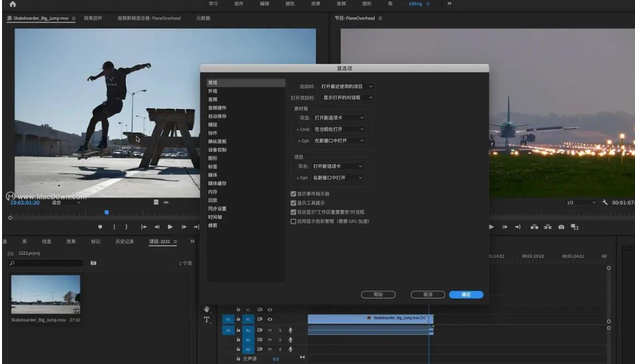The image size is (635, 364).
Task: Click Source monitor blue playhead marker
Action: coord(107,212)
